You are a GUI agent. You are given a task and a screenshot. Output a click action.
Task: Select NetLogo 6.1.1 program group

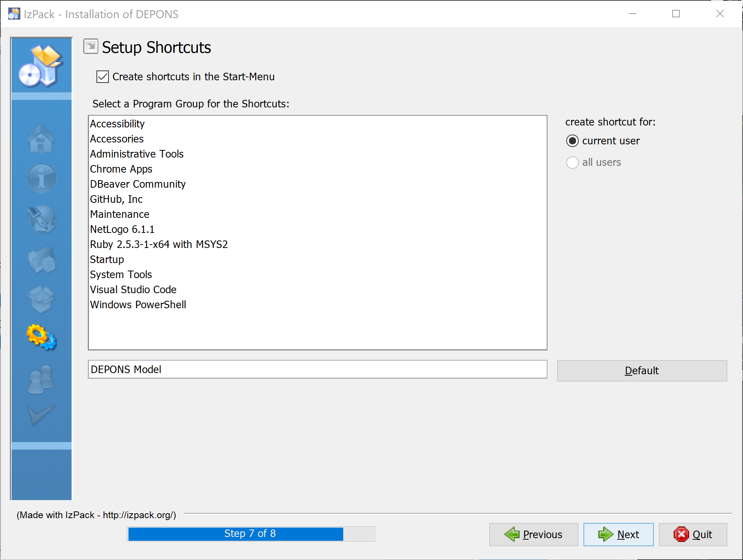[317, 229]
